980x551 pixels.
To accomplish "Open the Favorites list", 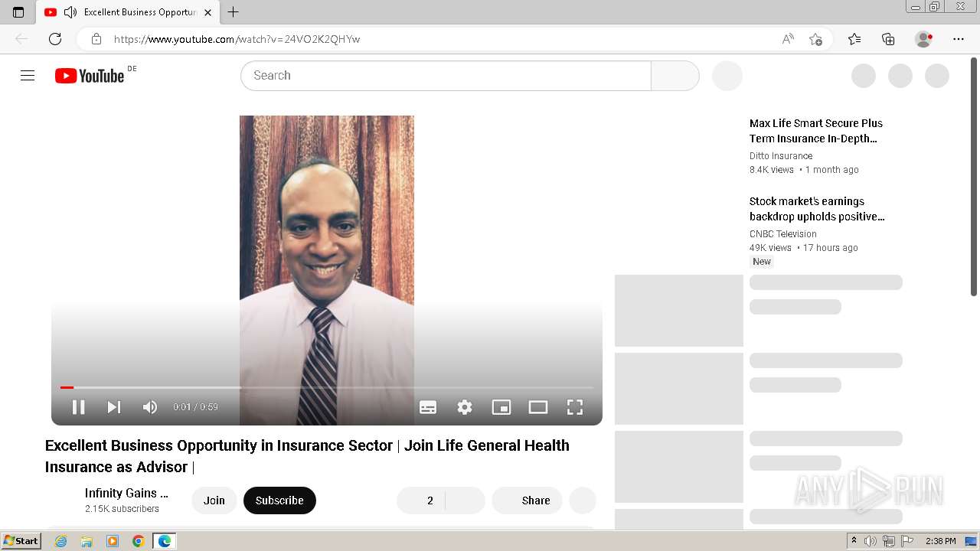I will (x=854, y=39).
